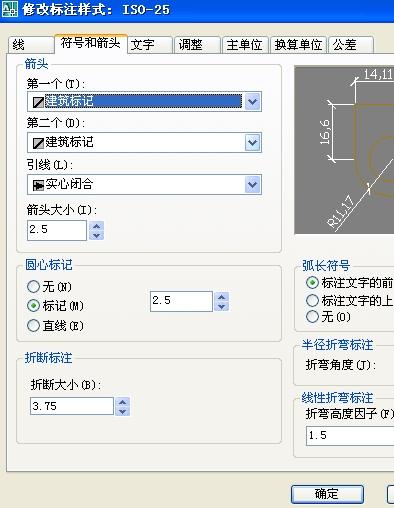This screenshot has height=508, width=394.
Task: Go to the 调整 tab
Action: click(x=197, y=45)
